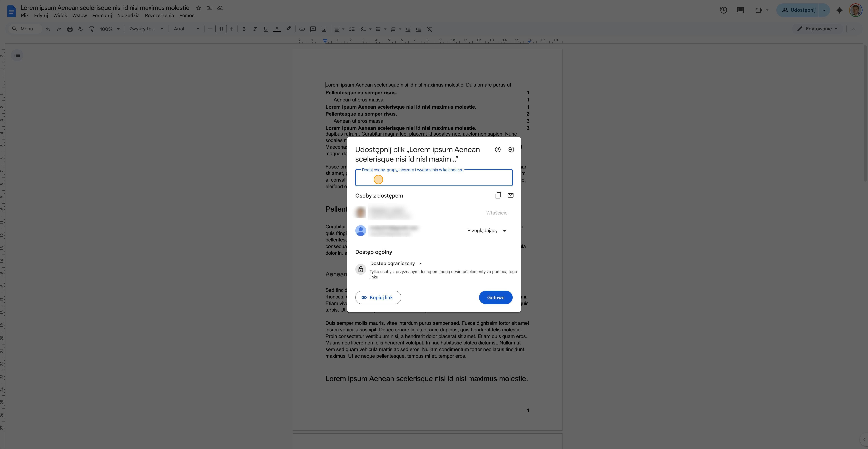
Task: Open version history clock icon
Action: click(723, 10)
